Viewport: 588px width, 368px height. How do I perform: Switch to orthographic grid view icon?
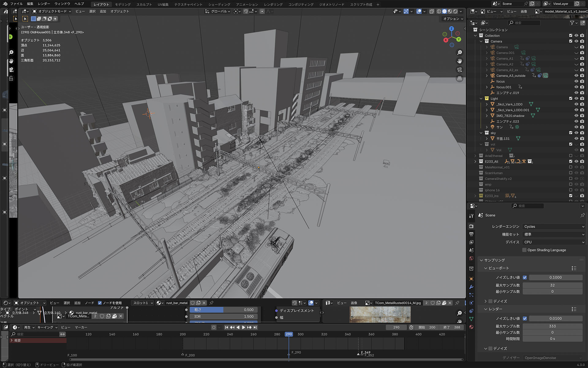point(459,78)
